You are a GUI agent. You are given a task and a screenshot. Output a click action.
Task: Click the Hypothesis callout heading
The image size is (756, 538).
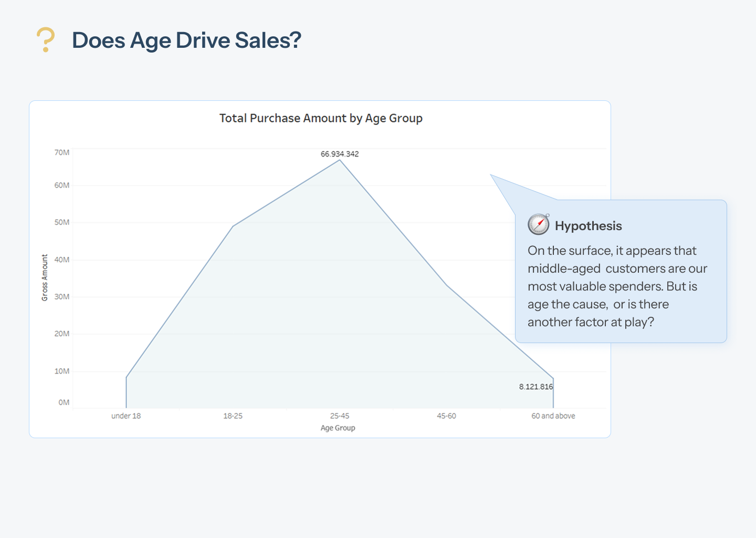pos(589,226)
